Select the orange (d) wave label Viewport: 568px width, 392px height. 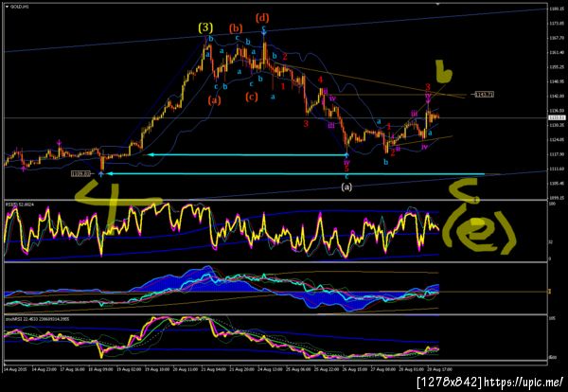point(262,17)
